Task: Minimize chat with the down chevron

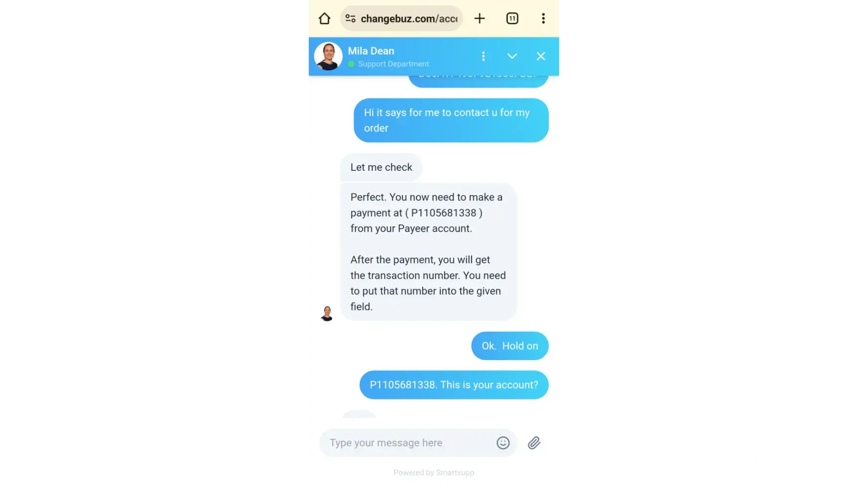Action: pyautogui.click(x=512, y=56)
